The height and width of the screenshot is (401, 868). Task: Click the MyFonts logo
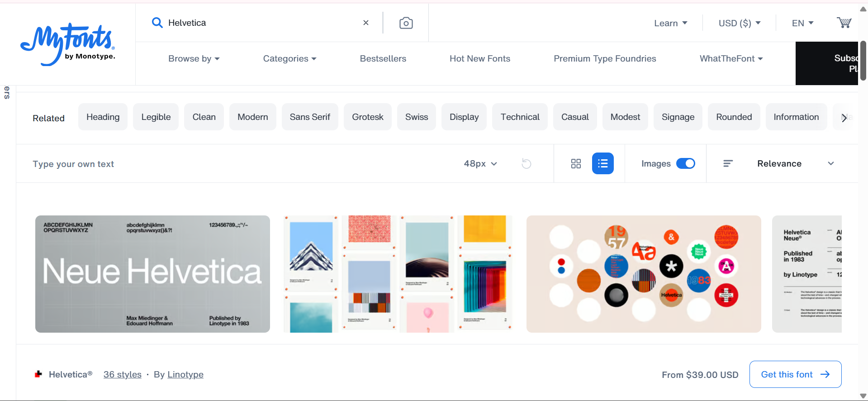(x=68, y=44)
